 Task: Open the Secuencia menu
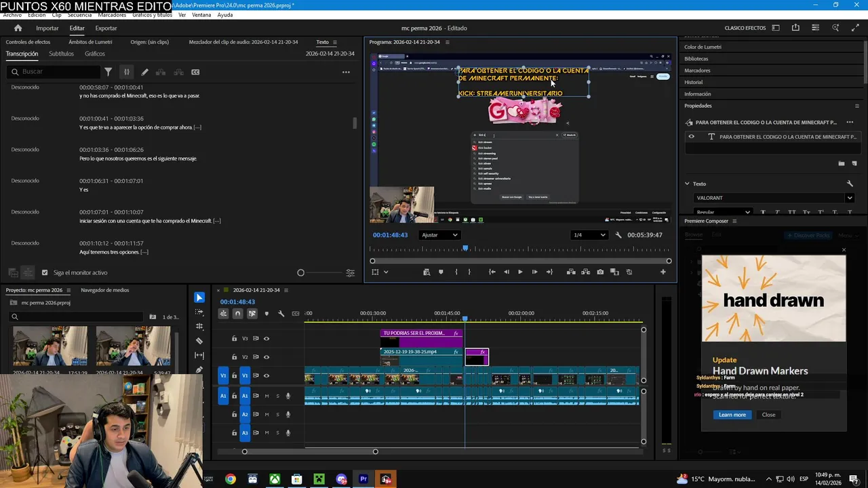pyautogui.click(x=79, y=15)
